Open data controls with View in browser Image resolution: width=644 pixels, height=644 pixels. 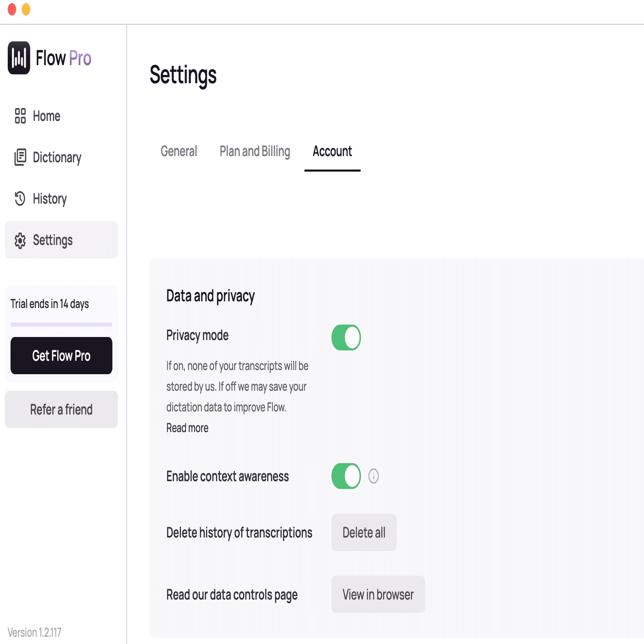tap(378, 594)
